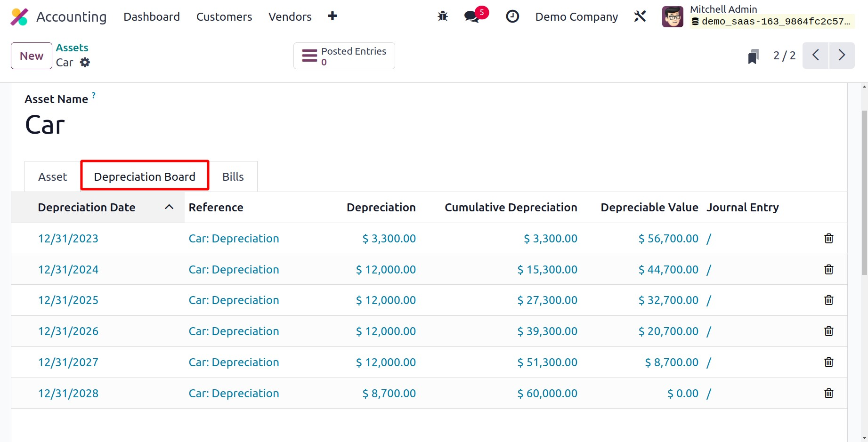868x442 pixels.
Task: Delete the 12/31/2023 depreciation line
Action: (x=828, y=239)
